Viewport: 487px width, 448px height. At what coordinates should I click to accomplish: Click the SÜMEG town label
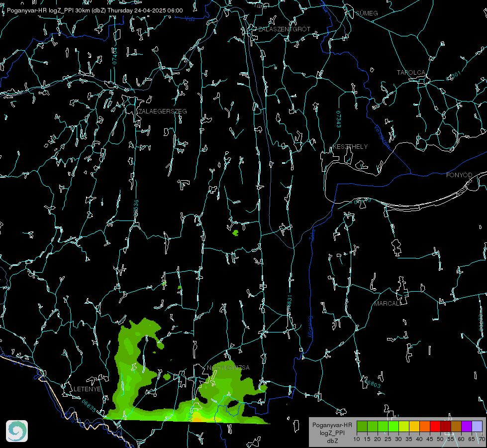[367, 13]
